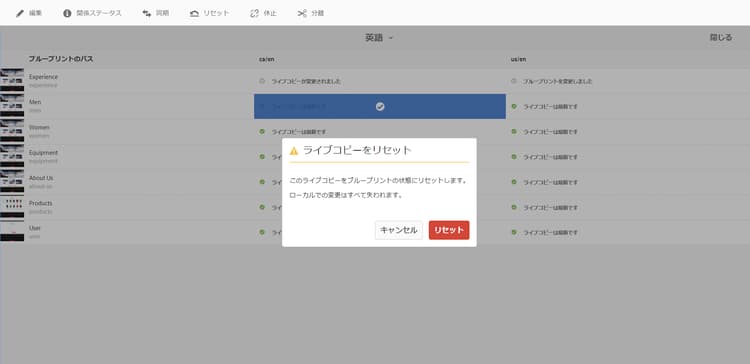Select the About Us page thumbnail
Viewport: 750px width, 364px height.
tap(12, 182)
